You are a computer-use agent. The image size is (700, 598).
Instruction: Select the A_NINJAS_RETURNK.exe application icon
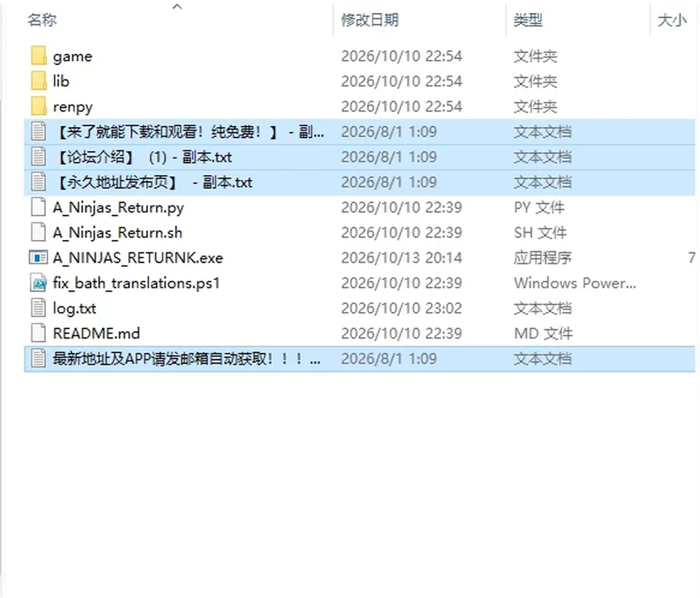pyautogui.click(x=39, y=257)
